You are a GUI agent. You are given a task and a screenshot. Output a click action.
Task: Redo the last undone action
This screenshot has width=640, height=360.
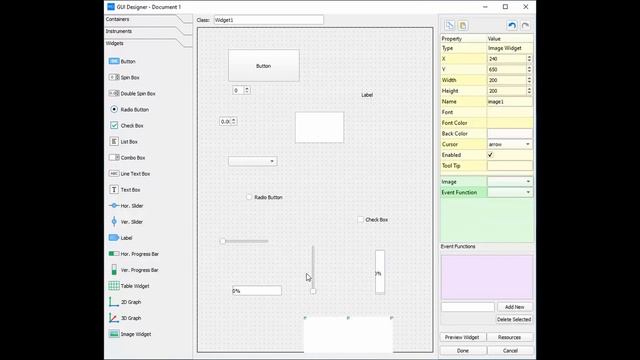click(525, 25)
